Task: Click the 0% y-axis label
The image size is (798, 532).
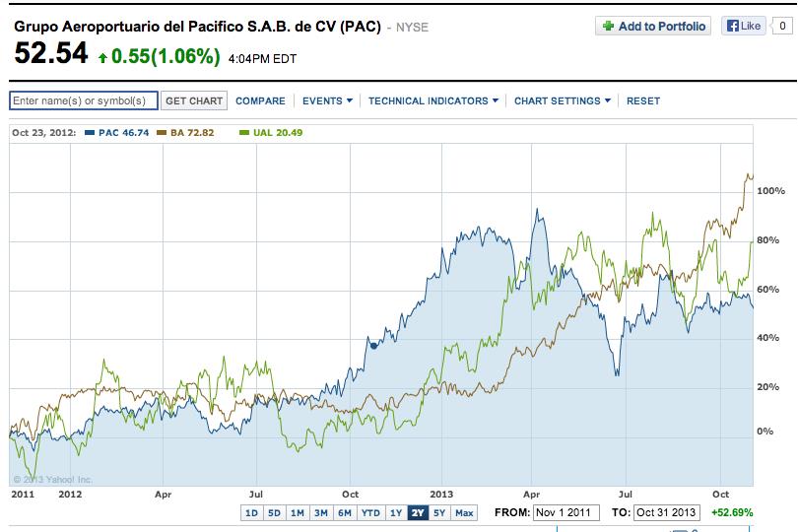Action: click(x=765, y=432)
